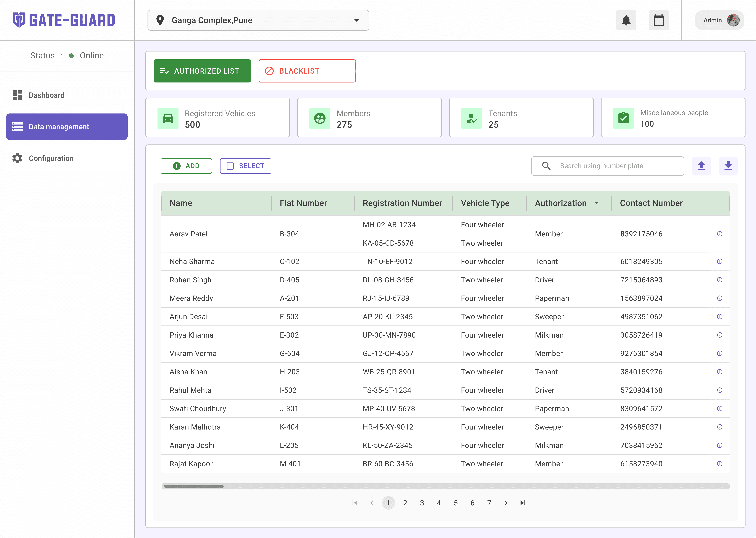Click registration HR-45-XY-9012

[388, 427]
